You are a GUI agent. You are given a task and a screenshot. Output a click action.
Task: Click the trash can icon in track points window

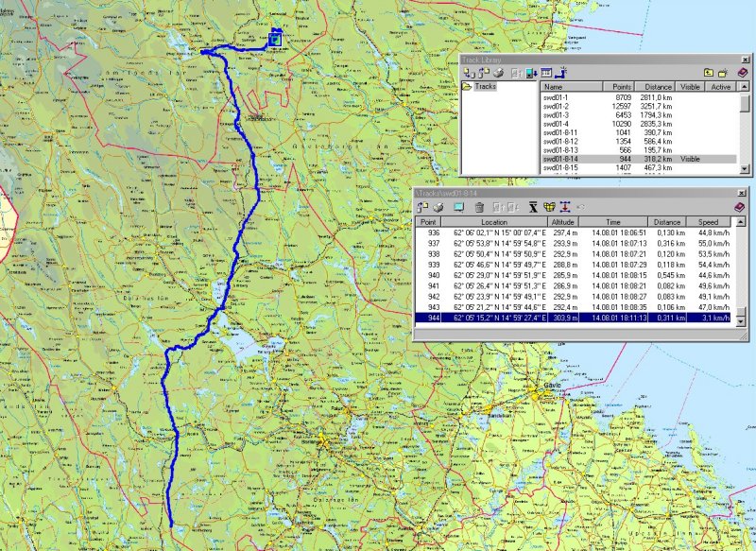[478, 207]
